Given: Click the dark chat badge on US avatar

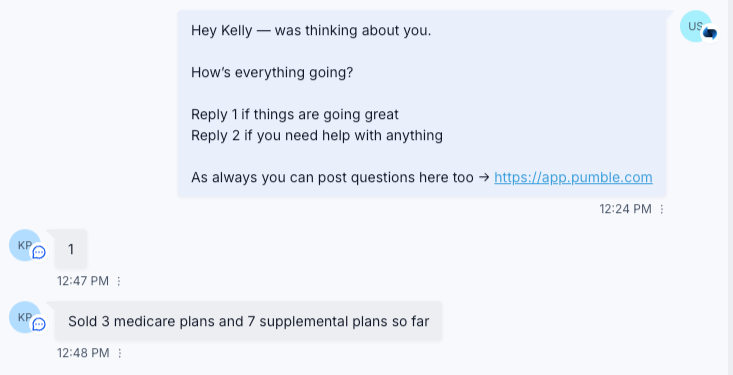Looking at the screenshot, I should 710,34.
